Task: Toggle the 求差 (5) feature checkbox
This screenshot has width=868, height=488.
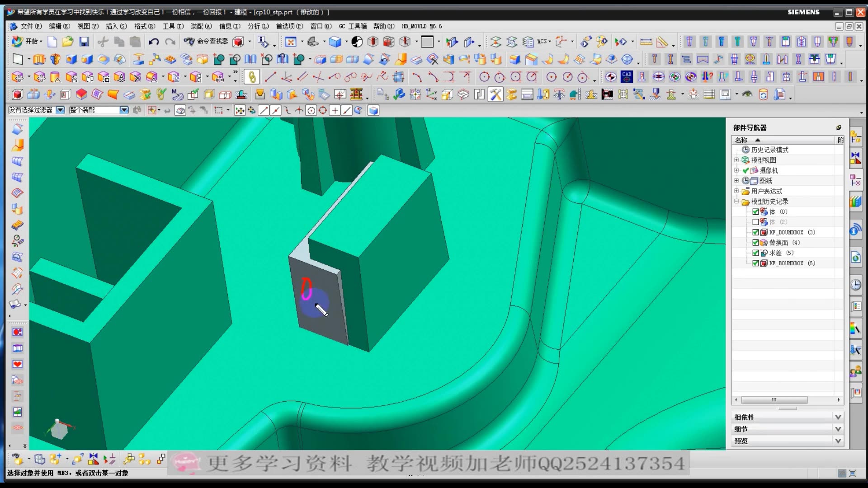Action: (x=755, y=253)
